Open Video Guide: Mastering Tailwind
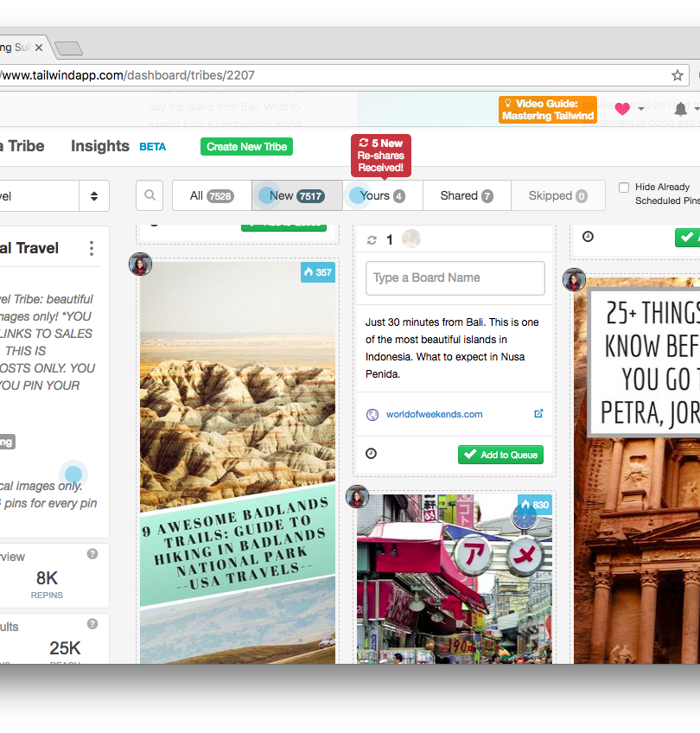Screen dimensions: 700x733 point(548,110)
